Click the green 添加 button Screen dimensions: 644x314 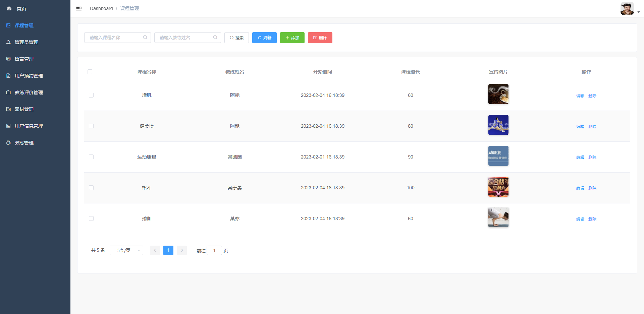pyautogui.click(x=292, y=38)
